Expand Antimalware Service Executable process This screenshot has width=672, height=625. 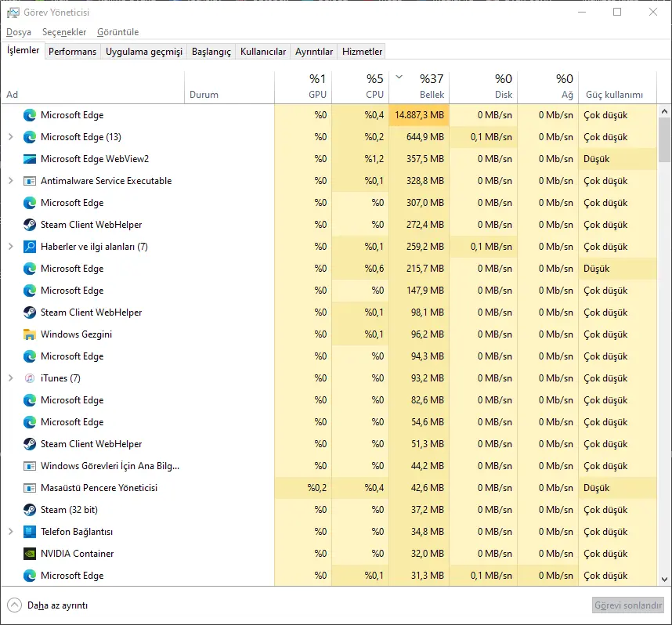11,180
